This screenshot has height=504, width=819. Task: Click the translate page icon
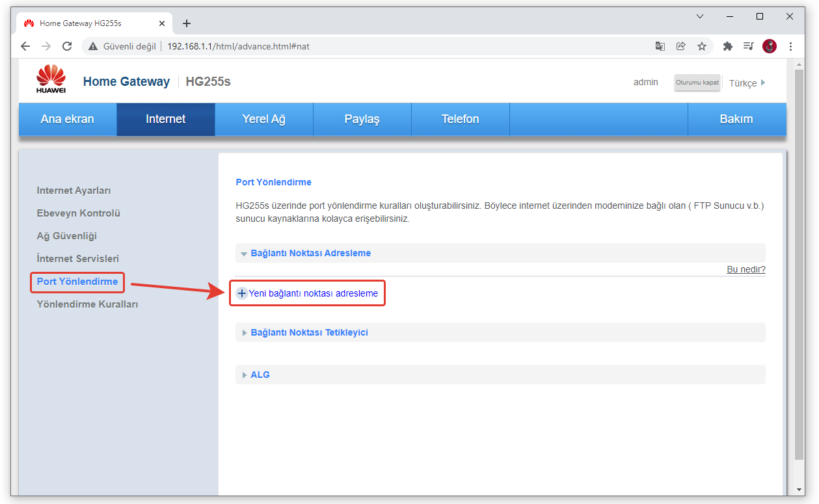[660, 46]
